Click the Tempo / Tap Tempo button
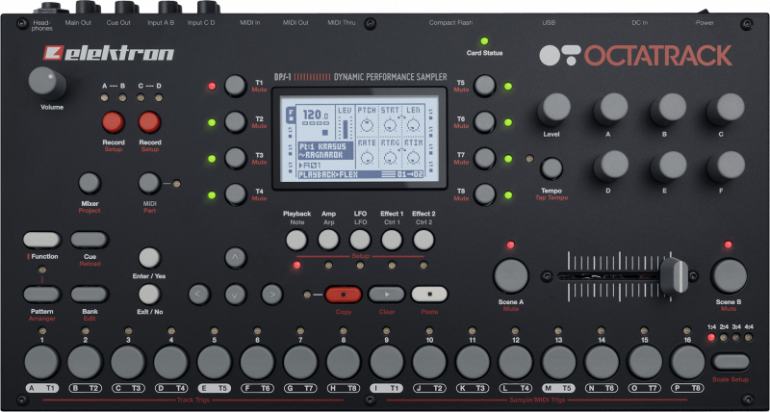Screen dimensions: 770x412 tap(551, 168)
